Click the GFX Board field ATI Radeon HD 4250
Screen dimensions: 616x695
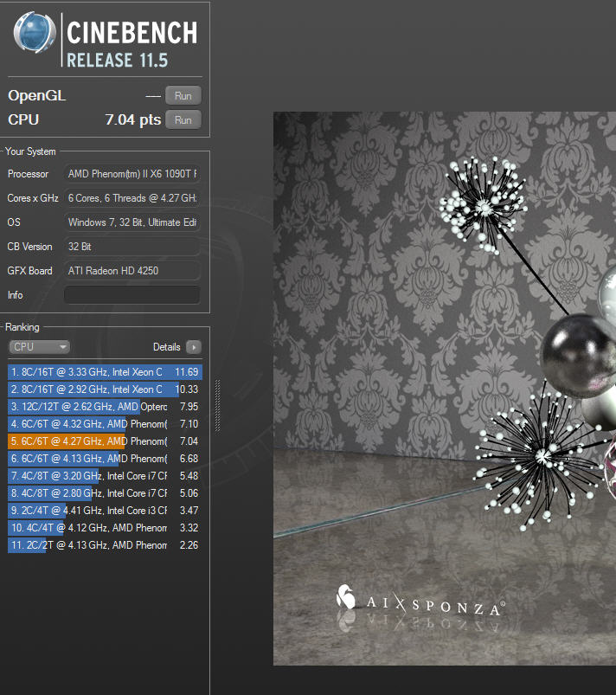tap(132, 270)
